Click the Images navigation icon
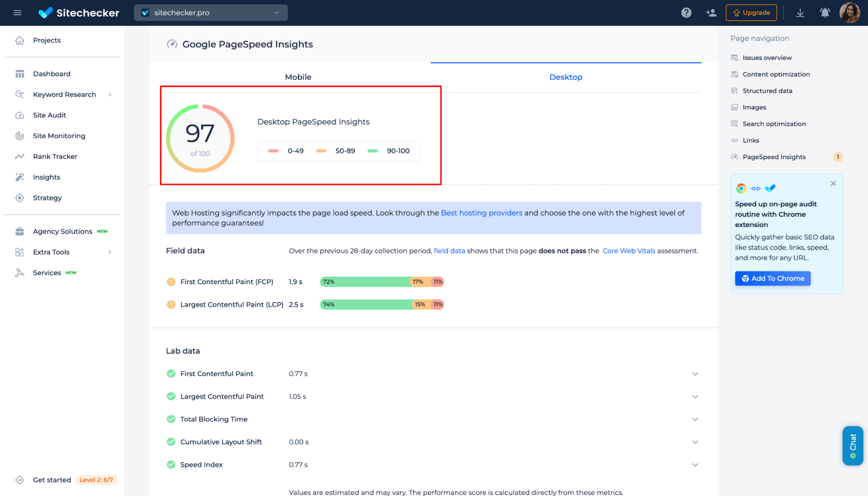The height and width of the screenshot is (496, 868). (734, 107)
